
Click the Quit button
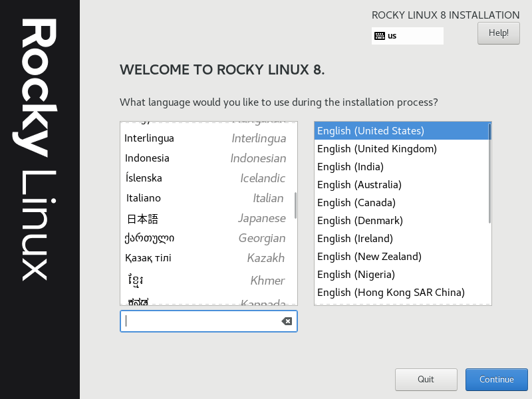coord(426,379)
